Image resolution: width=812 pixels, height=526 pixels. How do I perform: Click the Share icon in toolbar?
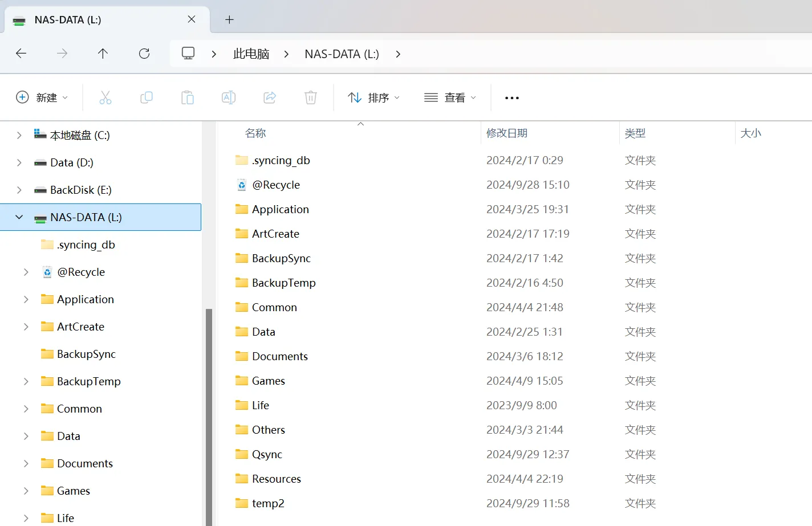click(x=270, y=98)
